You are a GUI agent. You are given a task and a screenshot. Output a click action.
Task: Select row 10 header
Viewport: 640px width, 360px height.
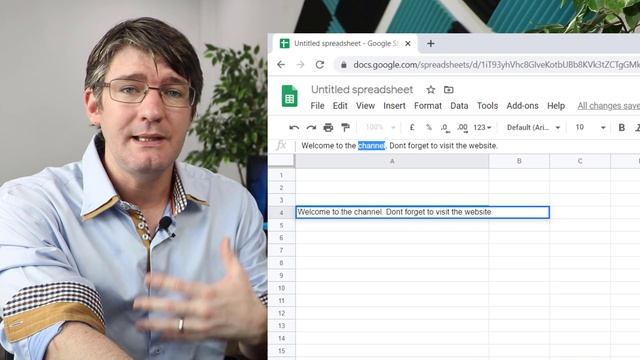281,288
